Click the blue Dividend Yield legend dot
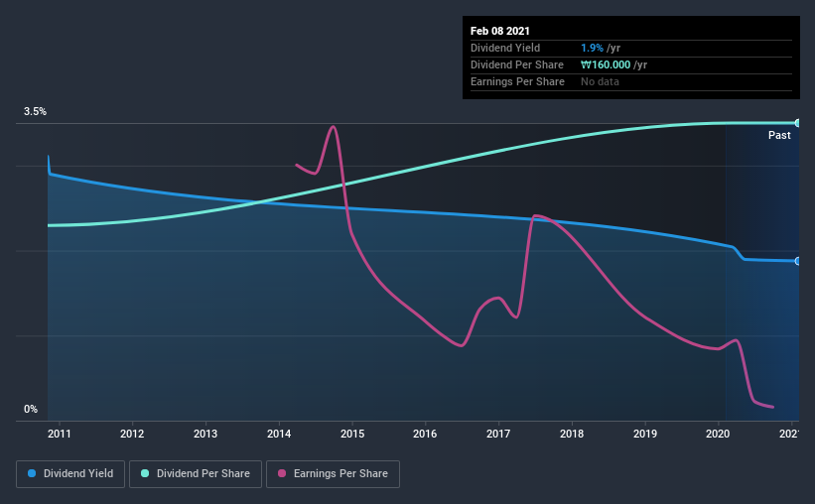 pos(32,473)
